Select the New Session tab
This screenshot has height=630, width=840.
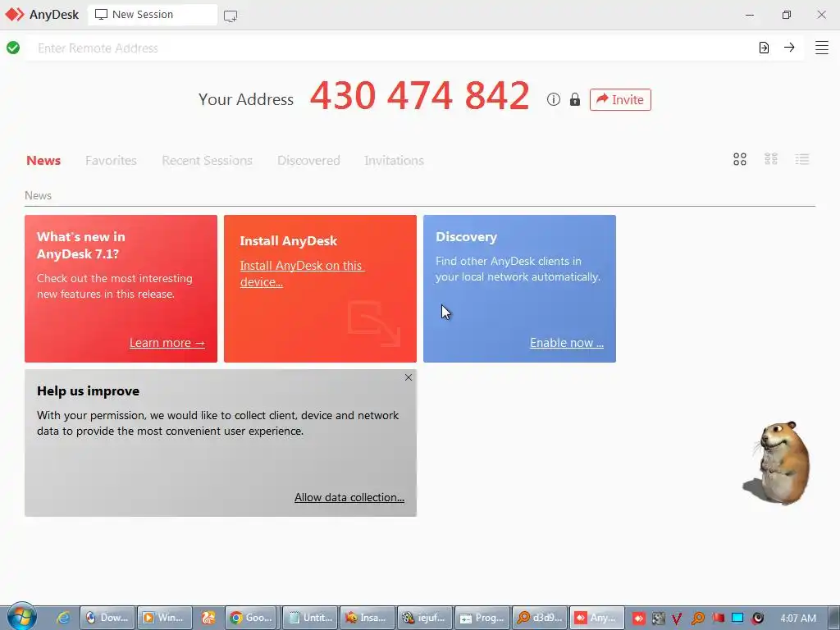click(153, 15)
